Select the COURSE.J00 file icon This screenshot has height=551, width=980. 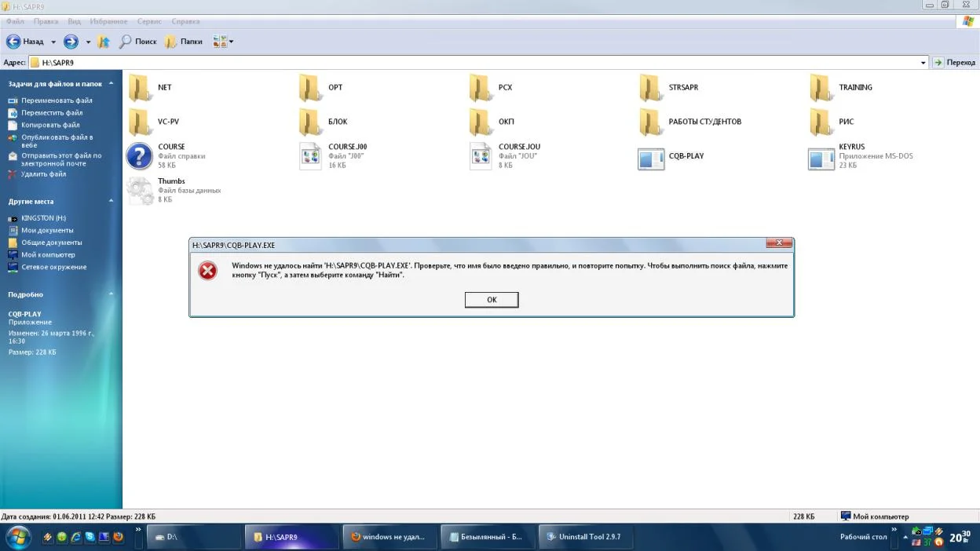coord(311,156)
